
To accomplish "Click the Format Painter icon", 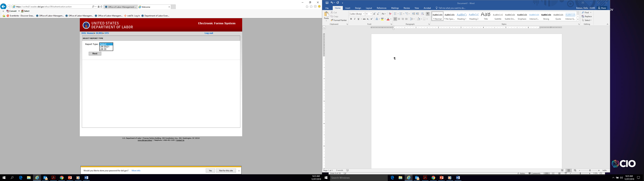I will tap(332, 20).
